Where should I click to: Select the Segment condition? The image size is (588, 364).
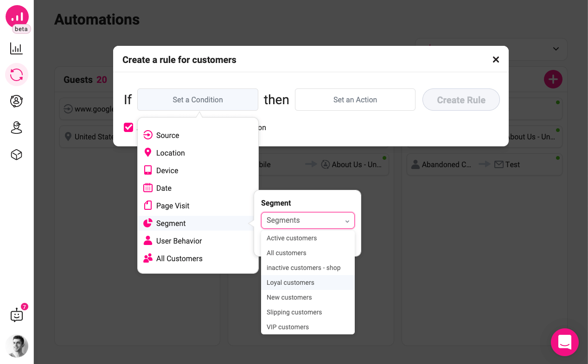pyautogui.click(x=198, y=223)
